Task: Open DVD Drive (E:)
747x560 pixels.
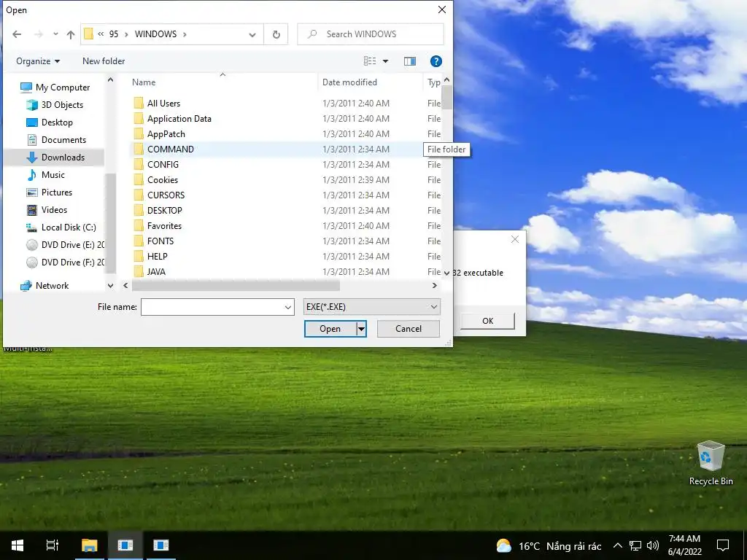Action: coord(65,245)
